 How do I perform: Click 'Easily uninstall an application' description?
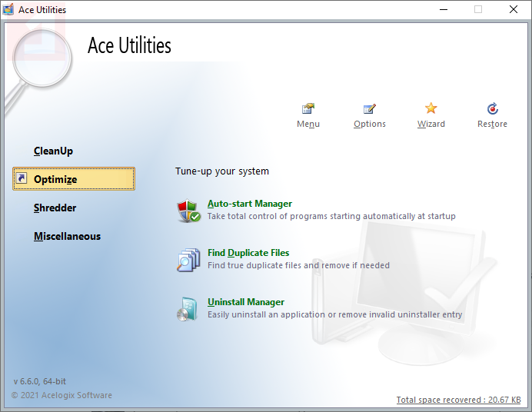pos(335,314)
